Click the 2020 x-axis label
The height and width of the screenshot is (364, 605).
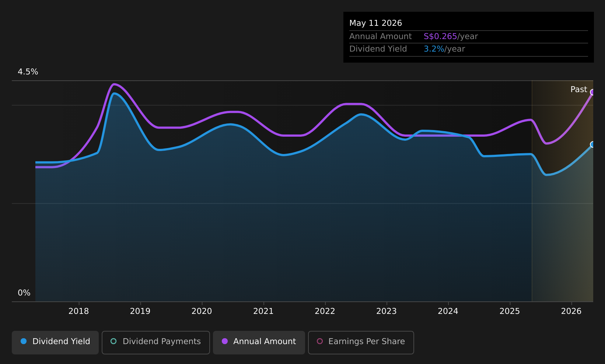click(202, 311)
